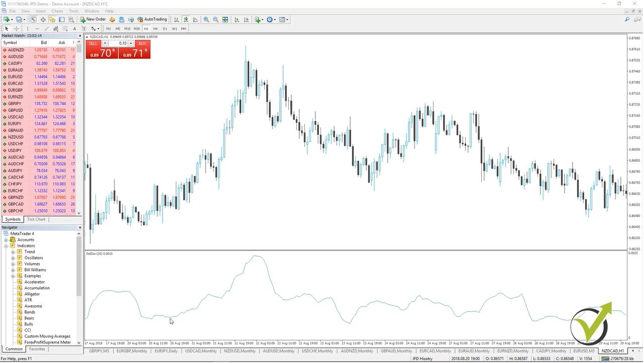The image size is (644, 363).
Task: Click the red SELL button
Action: pos(93,44)
